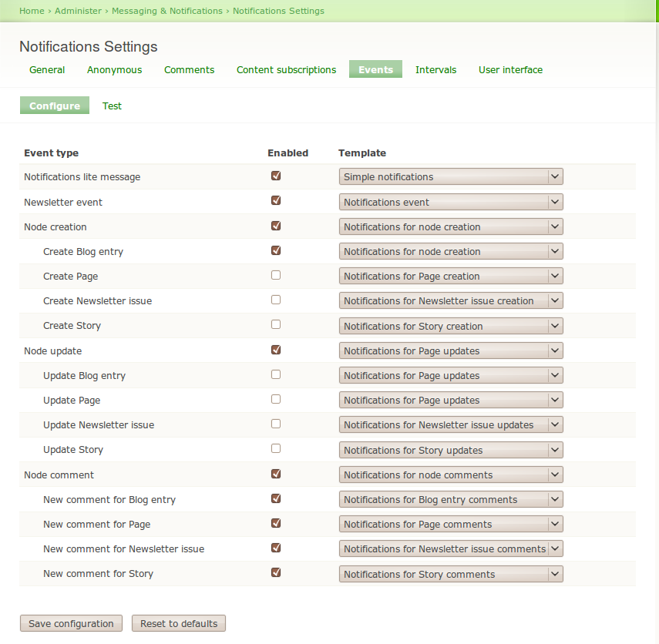This screenshot has width=659, height=644.
Task: Disable New comment for Story event
Action: pos(275,572)
